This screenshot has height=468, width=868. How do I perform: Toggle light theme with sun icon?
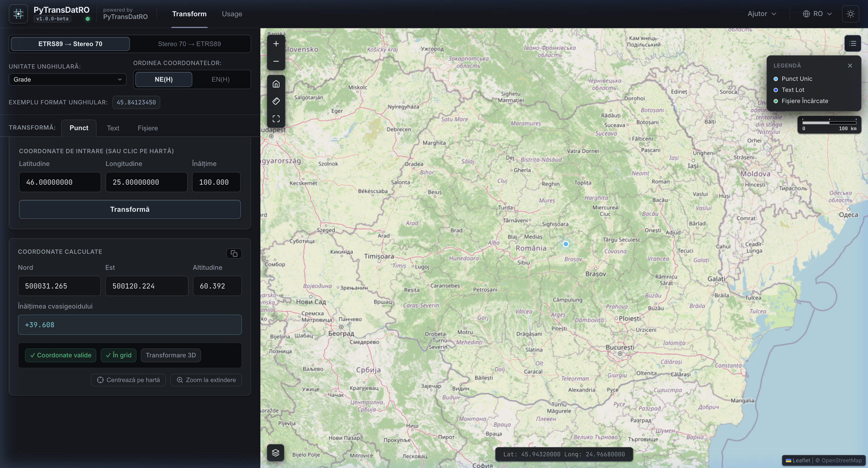(850, 14)
